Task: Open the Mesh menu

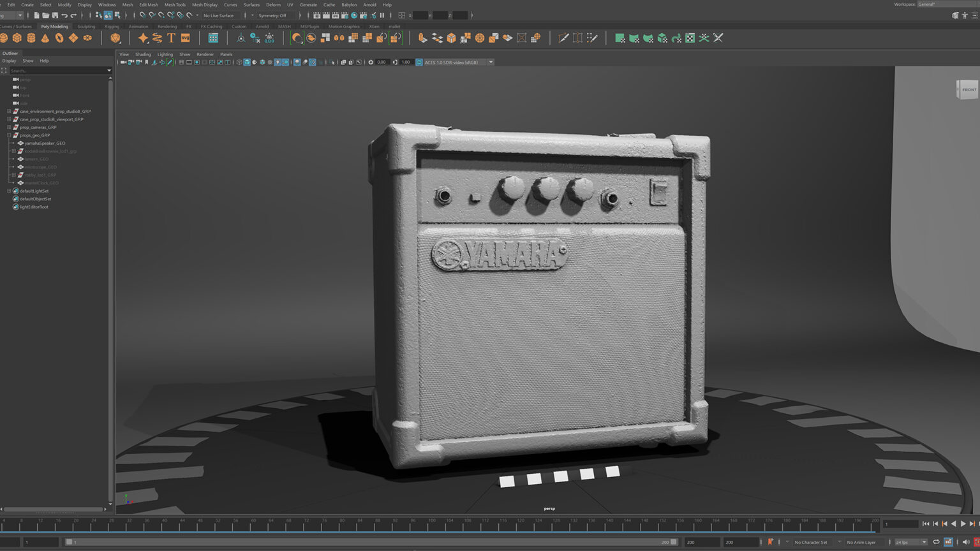Action: click(127, 4)
